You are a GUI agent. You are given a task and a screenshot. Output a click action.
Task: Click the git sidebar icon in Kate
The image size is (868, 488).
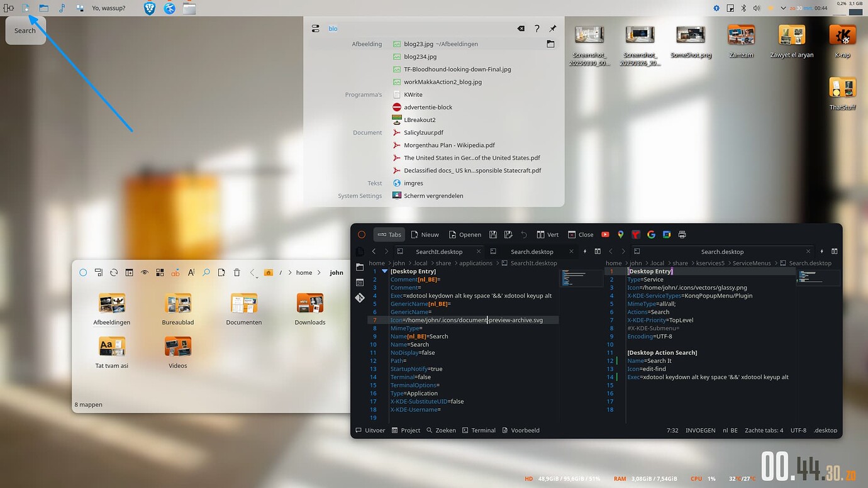[x=360, y=297]
